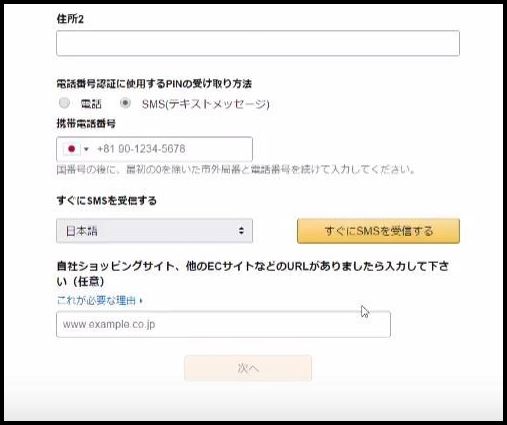Click the 住所2 field label
This screenshot has width=507, height=425.
(x=70, y=19)
